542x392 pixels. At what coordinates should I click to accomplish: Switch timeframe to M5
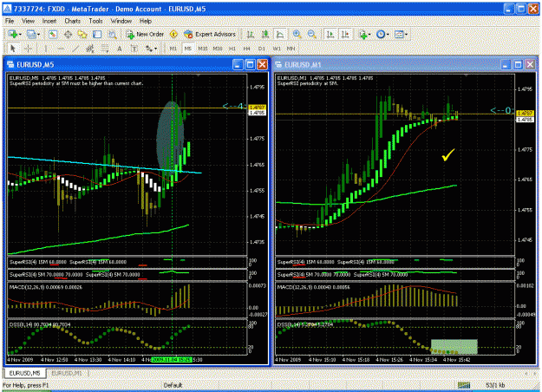(187, 49)
